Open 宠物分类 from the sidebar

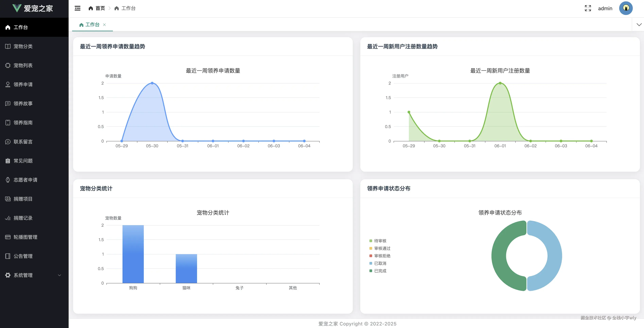pos(23,46)
